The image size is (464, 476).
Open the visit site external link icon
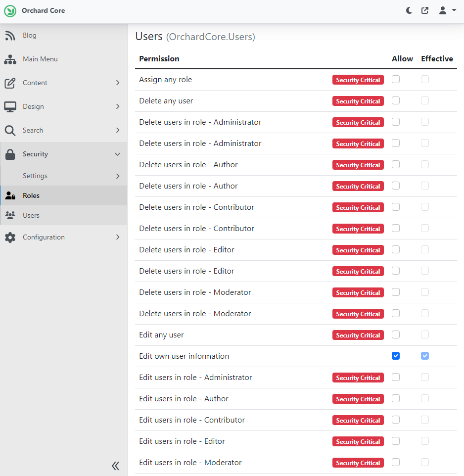coord(425,10)
